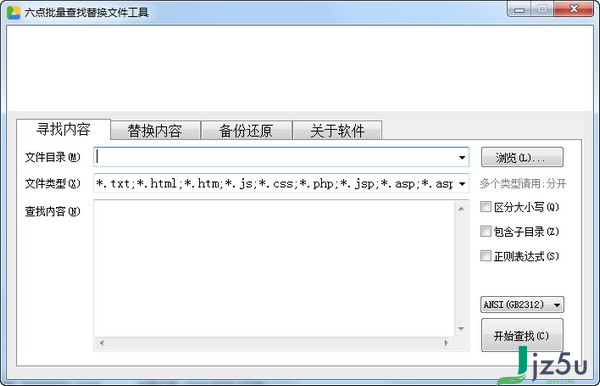Open the 替换内容 tab
This screenshot has width=600, height=386.
155,131
